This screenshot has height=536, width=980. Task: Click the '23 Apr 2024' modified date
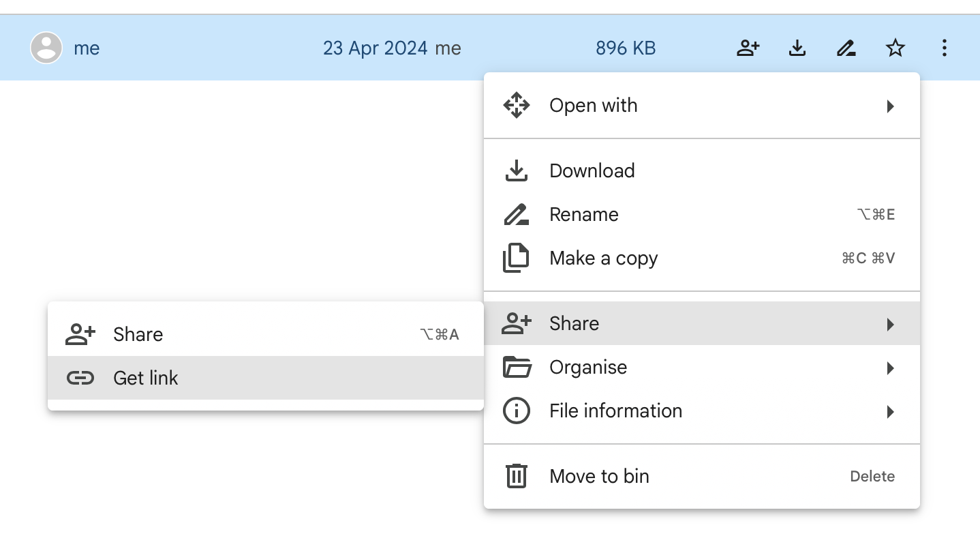[376, 48]
